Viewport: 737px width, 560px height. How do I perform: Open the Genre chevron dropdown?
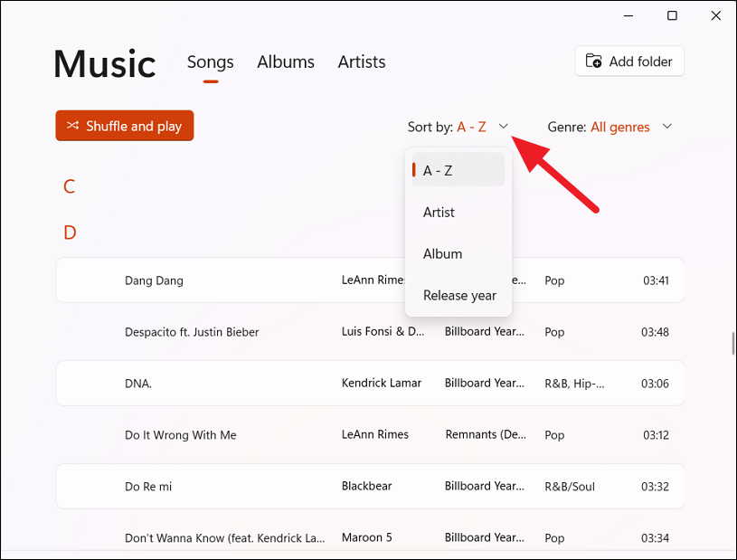pos(667,127)
